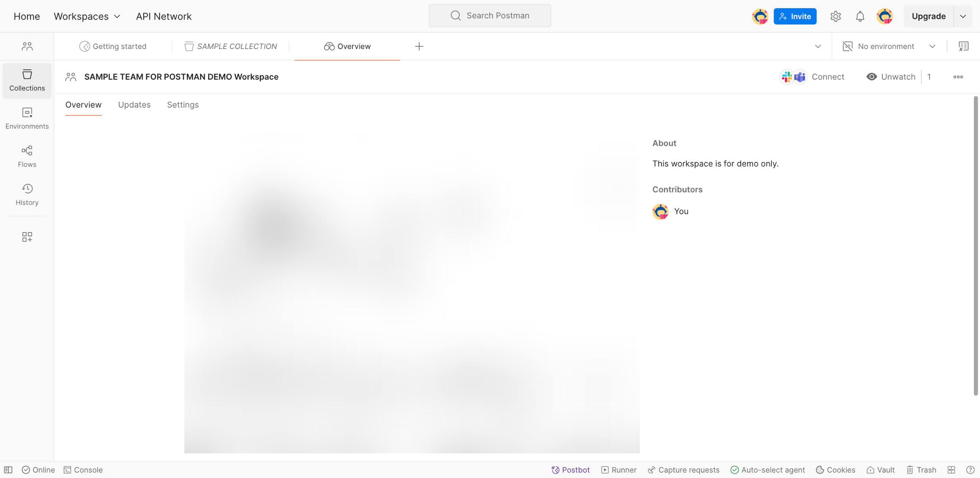Expand the Upgrade options chevron

(963, 16)
